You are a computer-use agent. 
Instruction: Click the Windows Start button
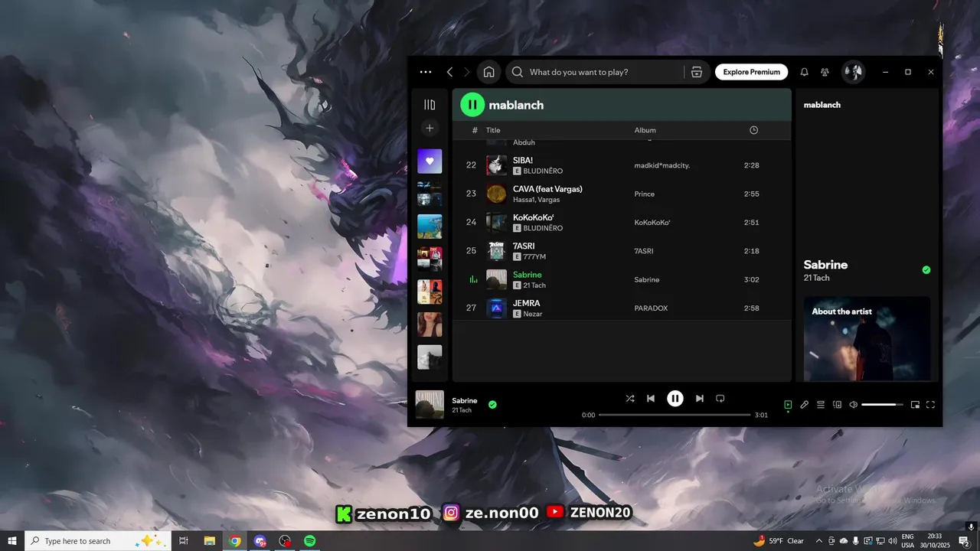[x=12, y=541]
